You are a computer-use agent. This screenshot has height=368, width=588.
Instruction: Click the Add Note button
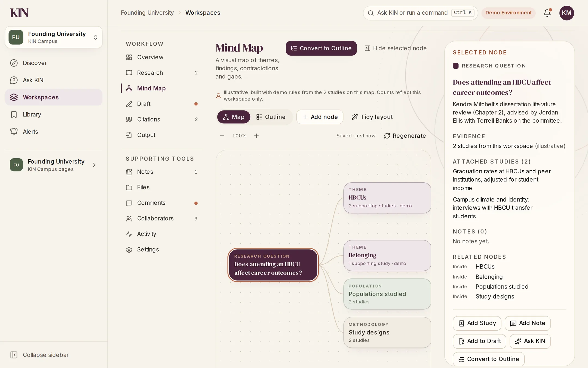[x=528, y=323]
